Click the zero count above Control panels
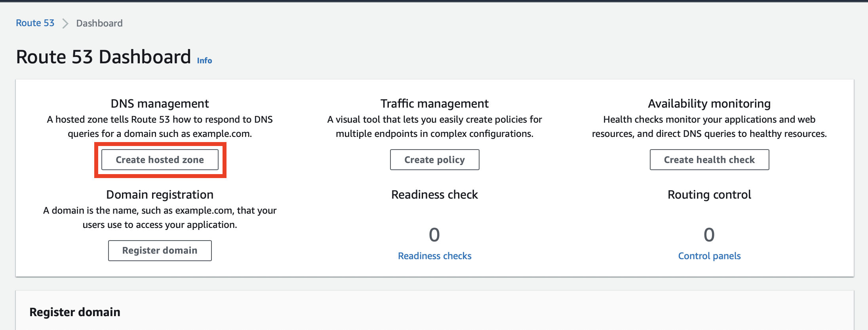868x330 pixels. [709, 235]
